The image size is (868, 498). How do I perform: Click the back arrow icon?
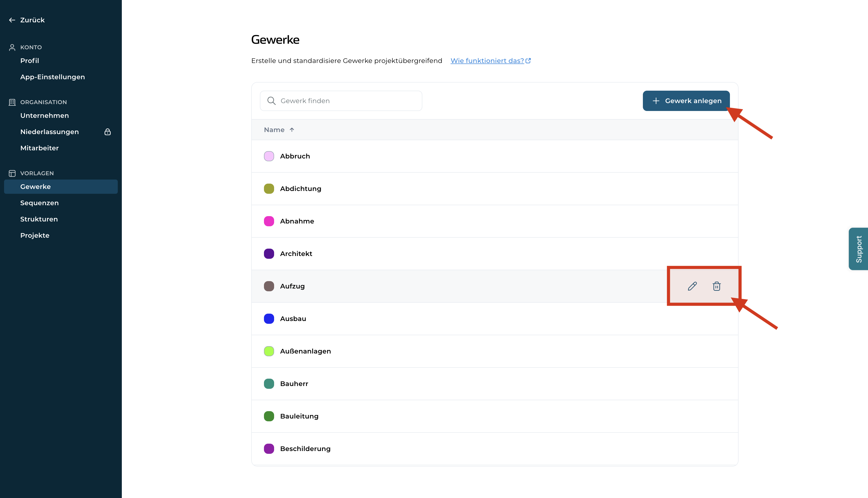[x=12, y=20]
